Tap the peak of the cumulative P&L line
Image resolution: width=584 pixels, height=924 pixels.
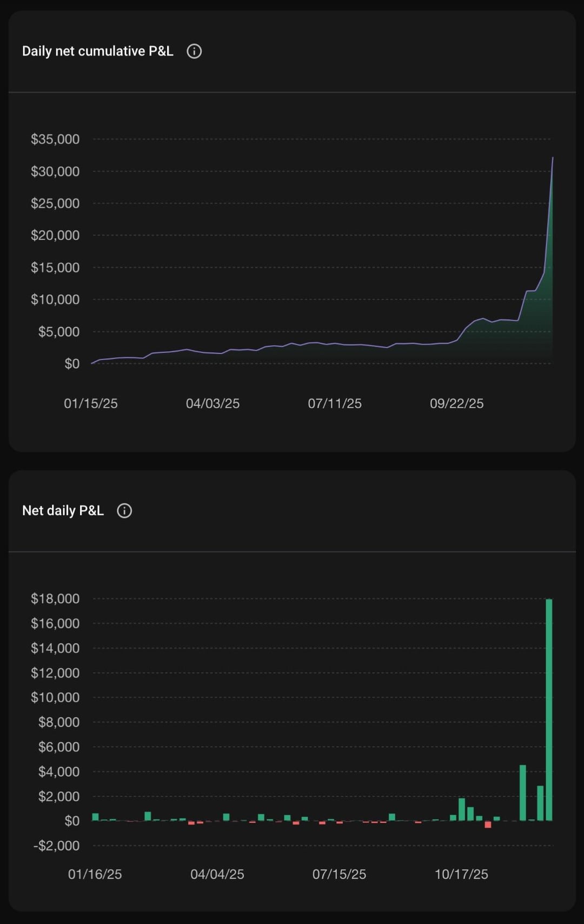pyautogui.click(x=552, y=159)
